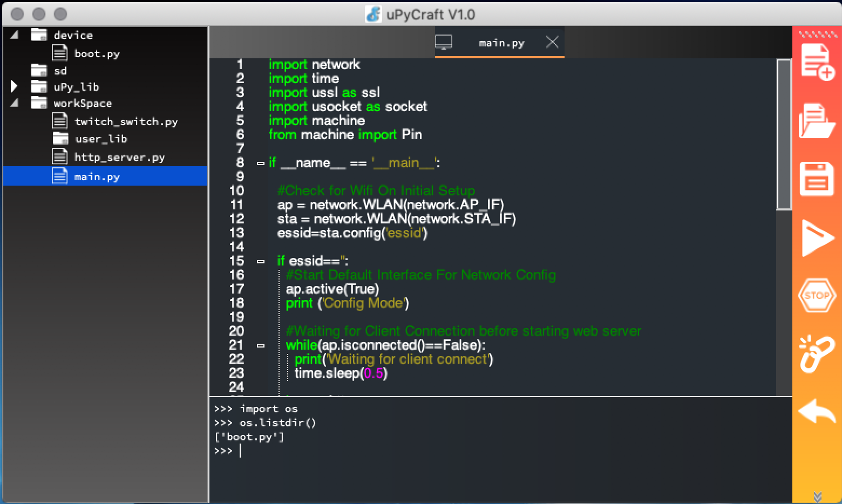Click the editor vertical scrollbar thumb

[784, 134]
